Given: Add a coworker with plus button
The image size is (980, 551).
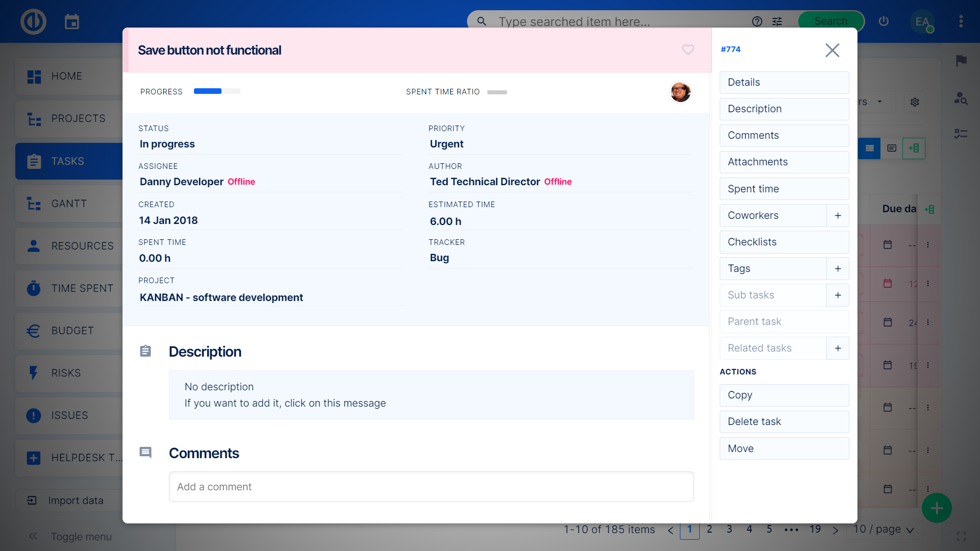Looking at the screenshot, I should pos(838,216).
